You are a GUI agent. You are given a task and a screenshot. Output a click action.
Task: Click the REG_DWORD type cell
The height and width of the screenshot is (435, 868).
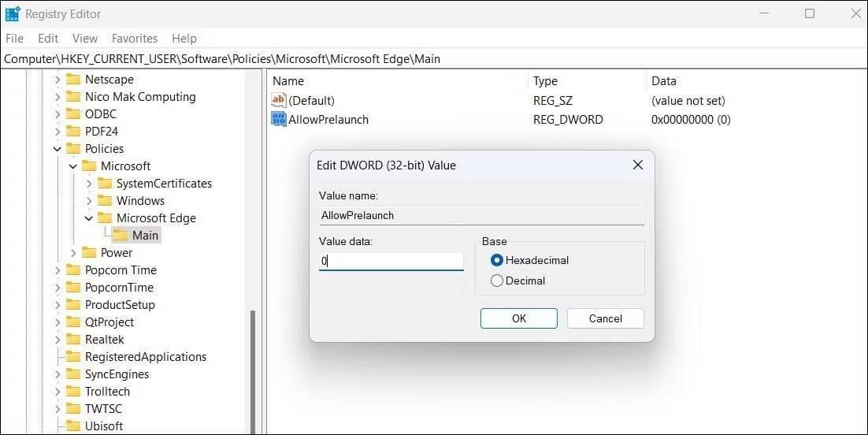pyautogui.click(x=568, y=120)
